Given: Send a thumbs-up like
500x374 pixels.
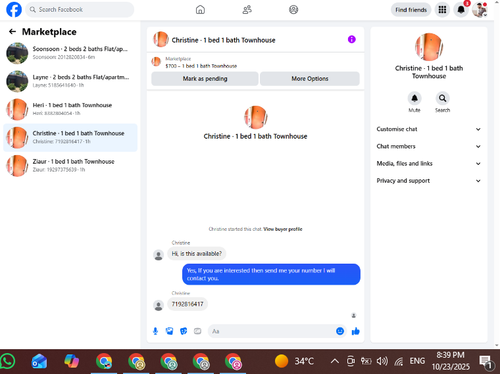Looking at the screenshot, I should [x=356, y=331].
